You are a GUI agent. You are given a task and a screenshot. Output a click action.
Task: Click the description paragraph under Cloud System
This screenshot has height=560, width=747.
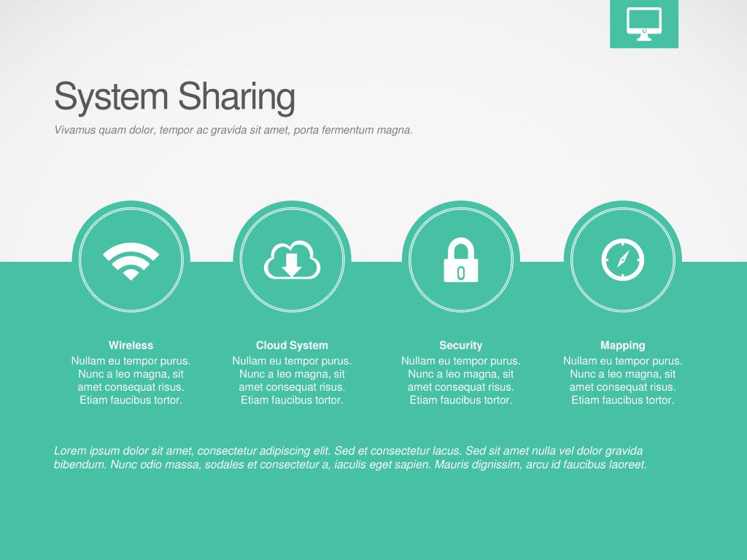click(x=292, y=381)
